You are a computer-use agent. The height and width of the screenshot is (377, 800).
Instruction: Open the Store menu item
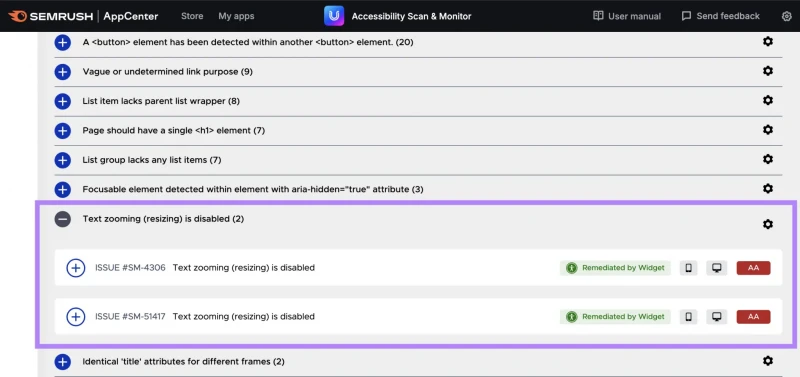(192, 16)
